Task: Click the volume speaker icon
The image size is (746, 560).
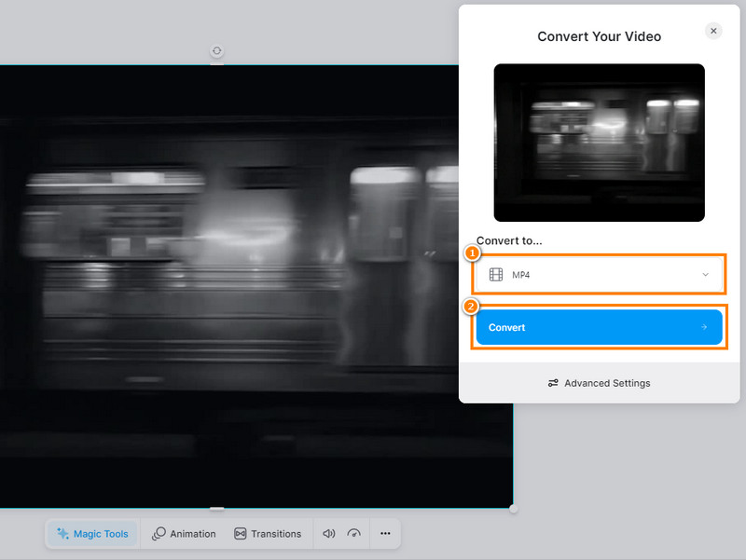Action: tap(329, 534)
